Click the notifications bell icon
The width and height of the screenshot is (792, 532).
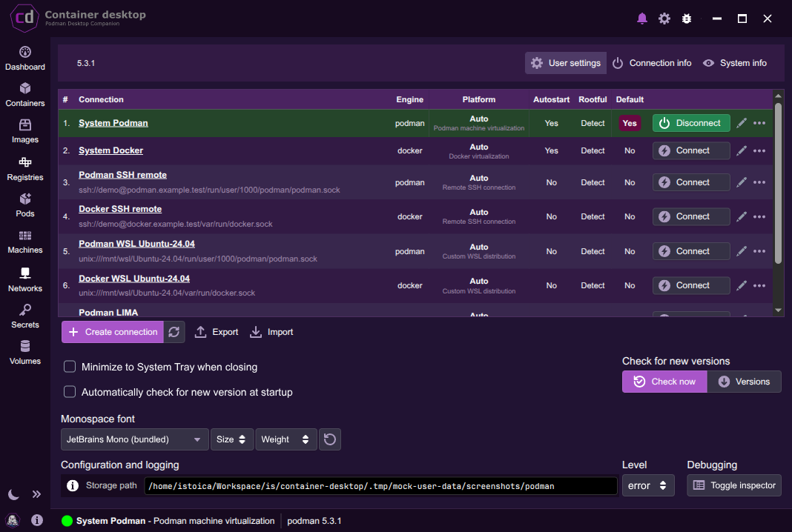642,19
